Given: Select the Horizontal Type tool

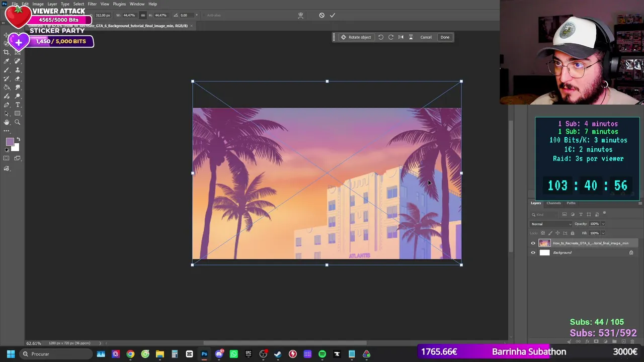Looking at the screenshot, I should 18,105.
